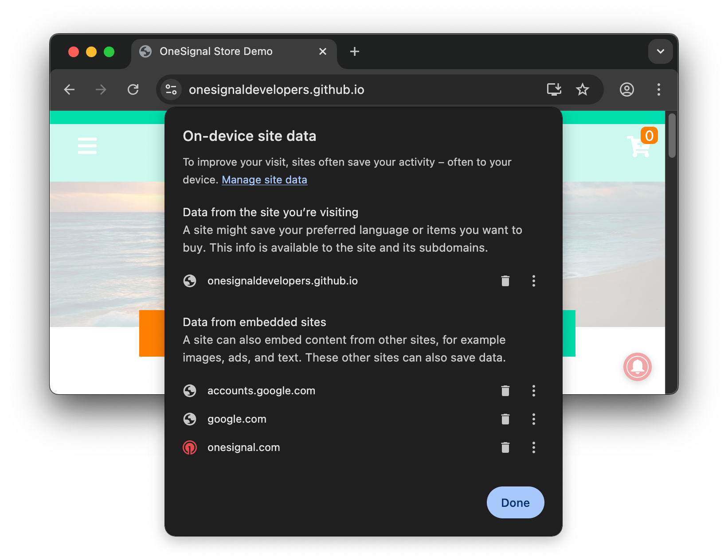
Task: Select the OneSignal Store Demo tab
Action: tap(234, 52)
